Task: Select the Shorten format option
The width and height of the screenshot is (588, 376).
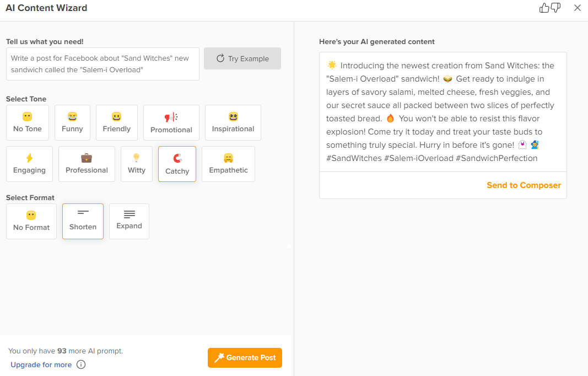Action: 83,221
